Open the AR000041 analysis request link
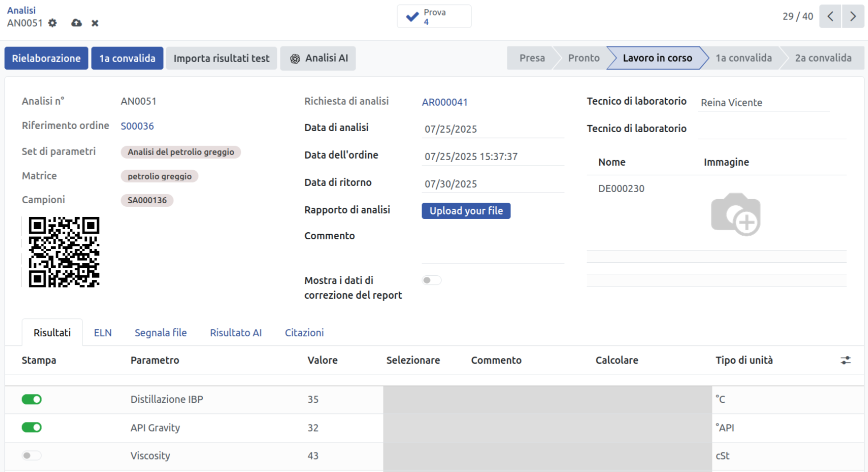 [x=444, y=102]
